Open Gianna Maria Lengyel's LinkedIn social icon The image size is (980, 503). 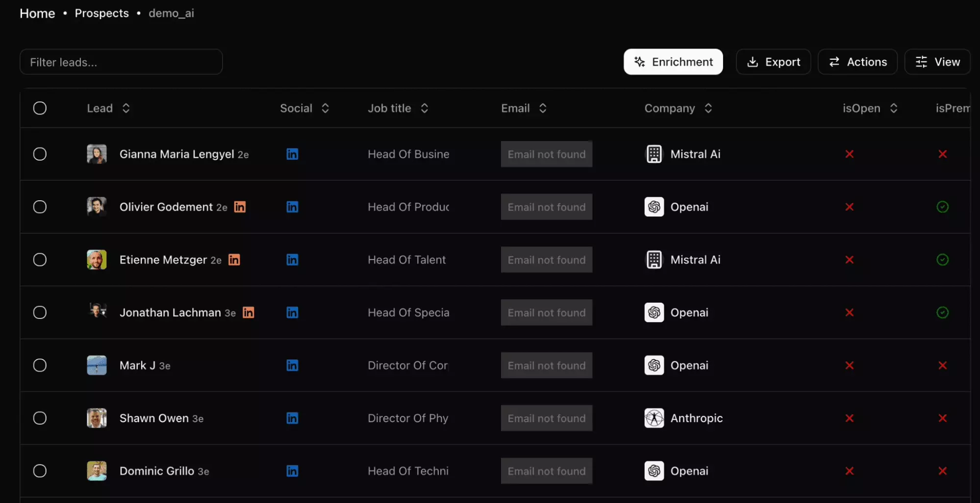pyautogui.click(x=292, y=154)
